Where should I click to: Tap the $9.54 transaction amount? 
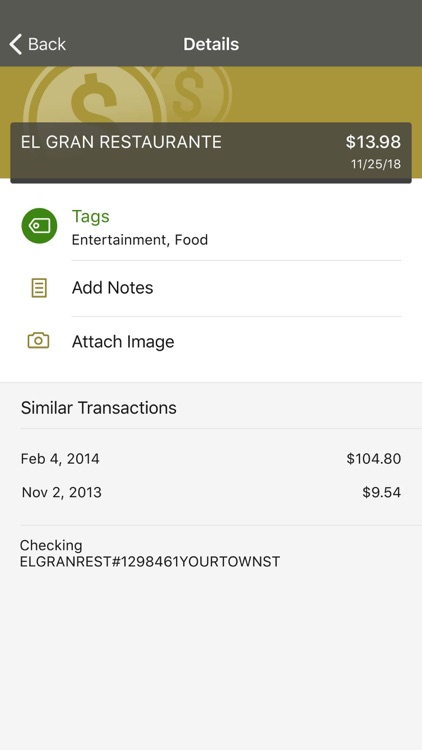pos(381,492)
